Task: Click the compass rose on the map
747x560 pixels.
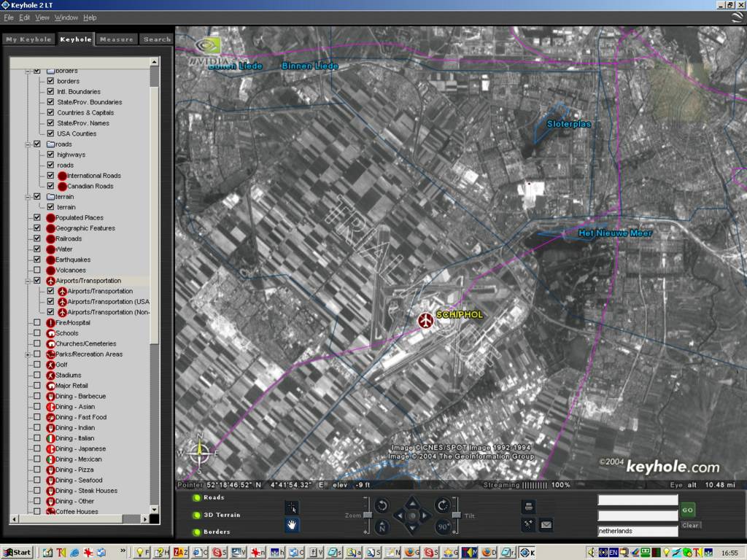Action: [199, 453]
